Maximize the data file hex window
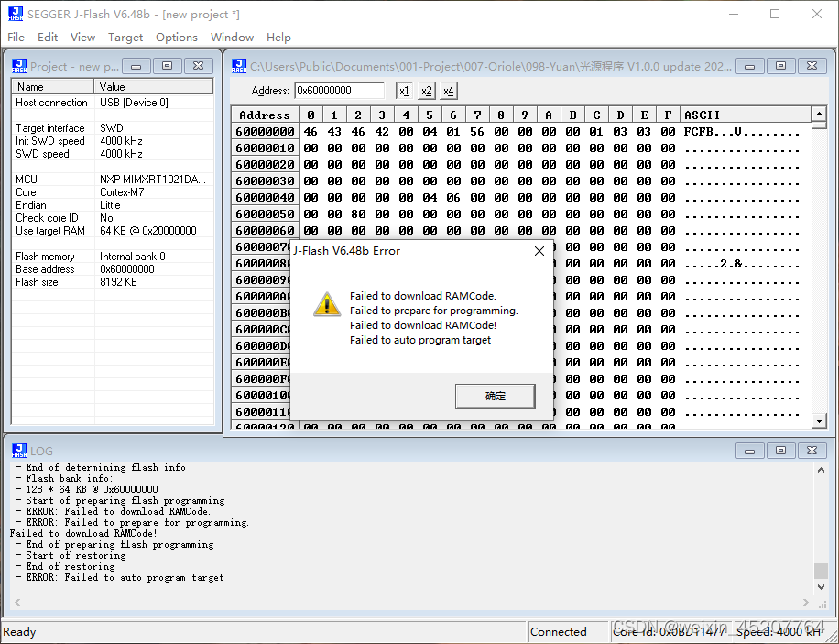 (780, 66)
